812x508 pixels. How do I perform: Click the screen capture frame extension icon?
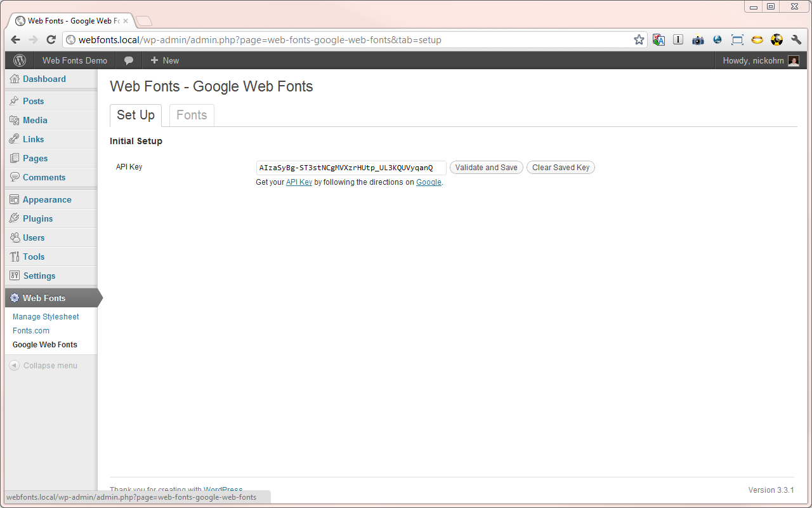pos(737,39)
